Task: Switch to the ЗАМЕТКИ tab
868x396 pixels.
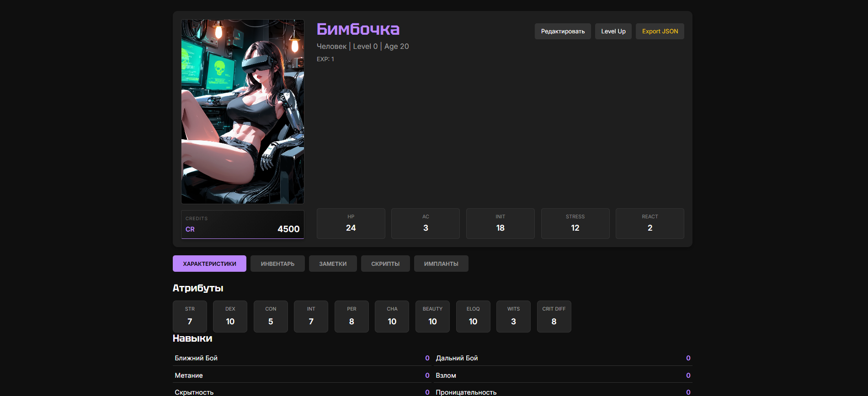Action: 333,264
